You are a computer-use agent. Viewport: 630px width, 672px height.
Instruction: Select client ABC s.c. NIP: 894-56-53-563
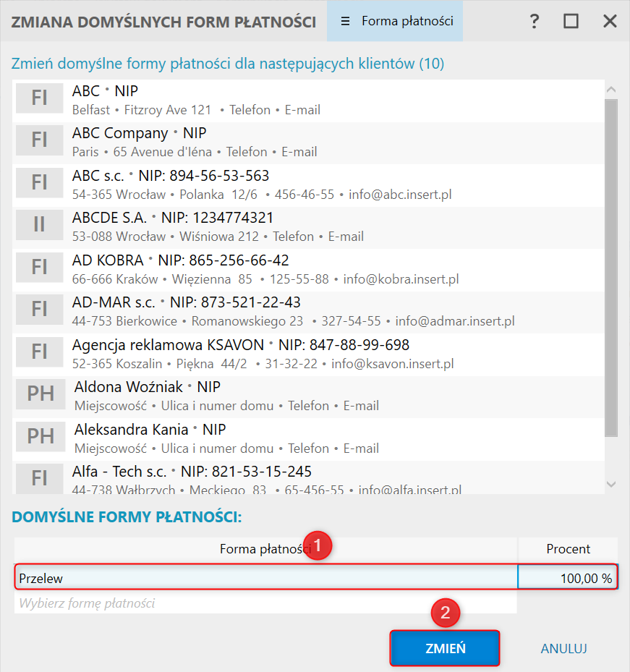coord(171,176)
